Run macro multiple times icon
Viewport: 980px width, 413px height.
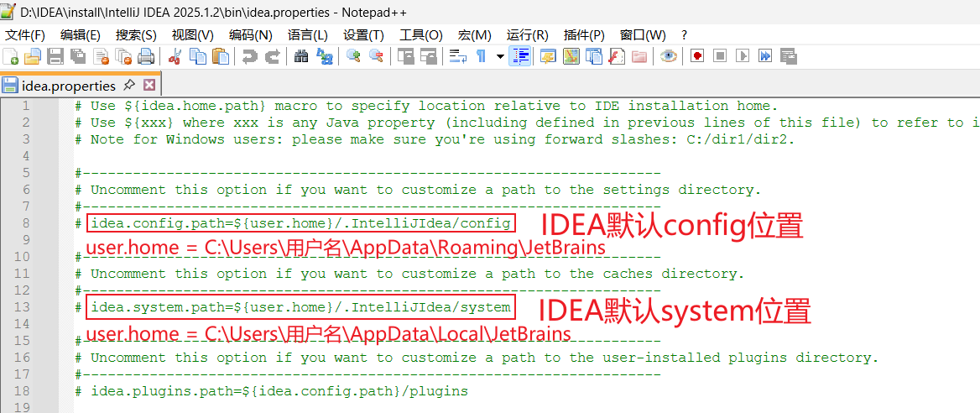(x=765, y=57)
